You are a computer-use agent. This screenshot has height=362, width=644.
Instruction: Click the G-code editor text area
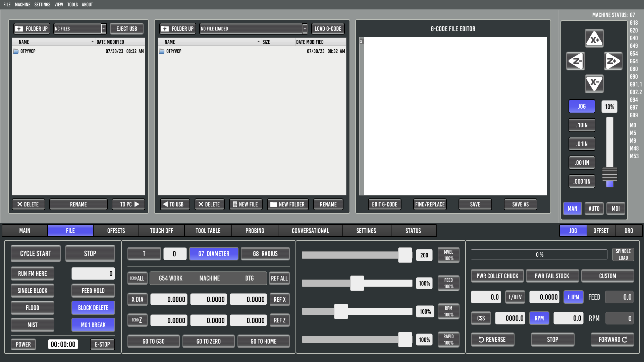[455, 116]
